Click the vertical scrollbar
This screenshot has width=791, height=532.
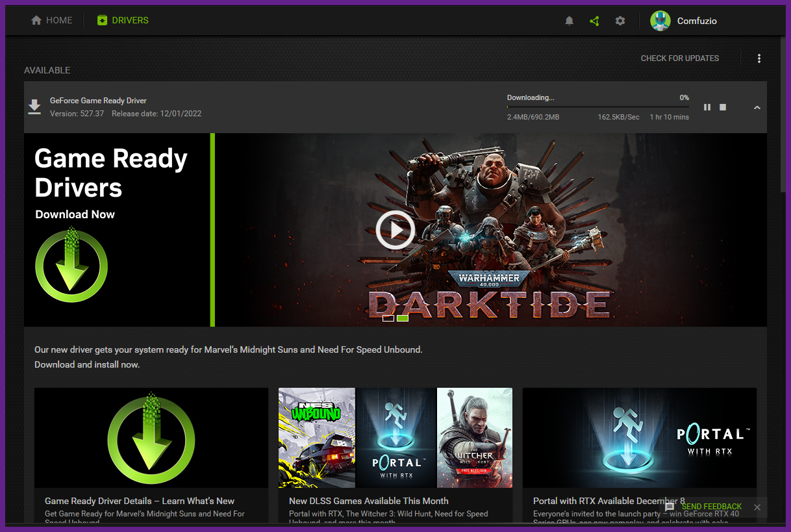point(783,114)
